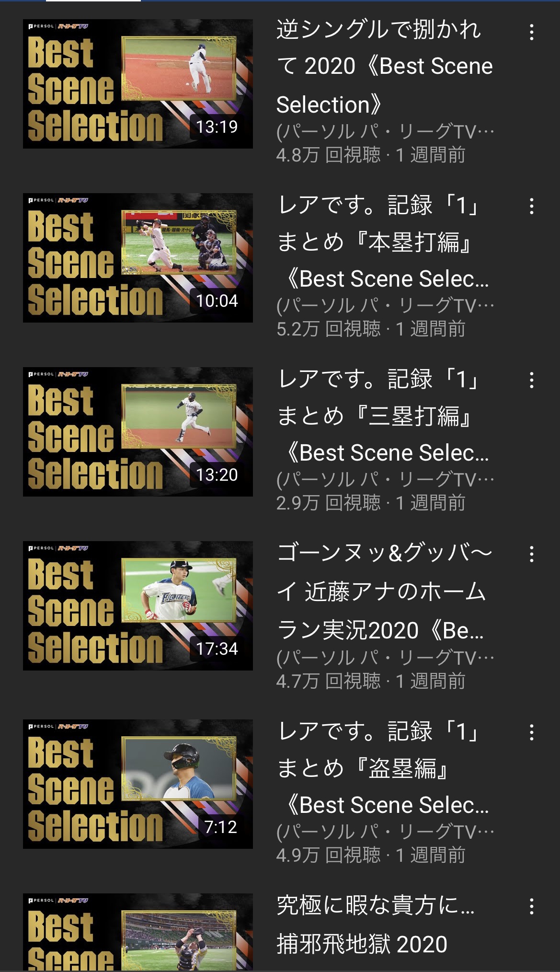The width and height of the screenshot is (560, 972).
Task: Select channel name under the 4.8万 回視聴 video
Action: pos(385,131)
